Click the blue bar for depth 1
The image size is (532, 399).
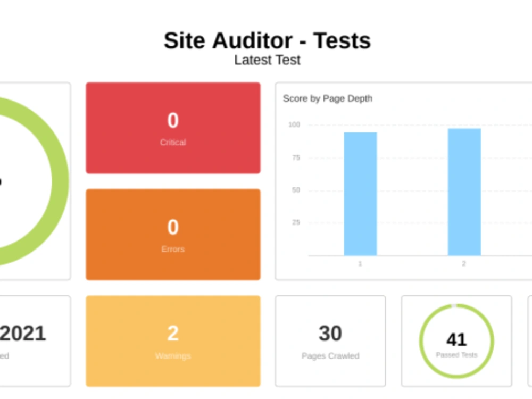(360, 194)
